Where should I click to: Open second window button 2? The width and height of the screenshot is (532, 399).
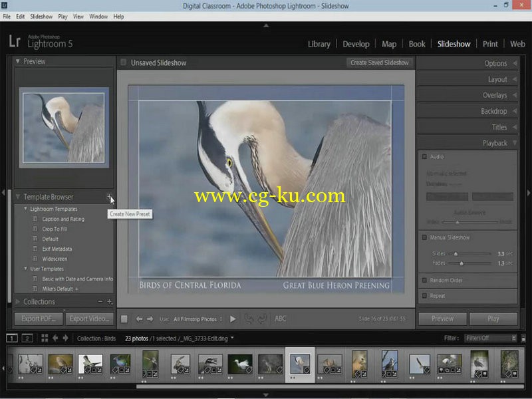(27, 338)
